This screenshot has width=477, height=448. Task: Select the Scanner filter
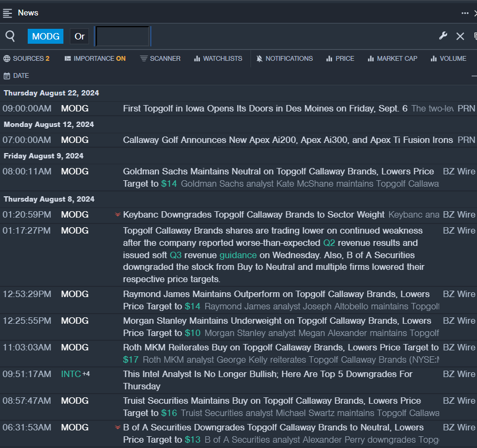[x=160, y=59]
